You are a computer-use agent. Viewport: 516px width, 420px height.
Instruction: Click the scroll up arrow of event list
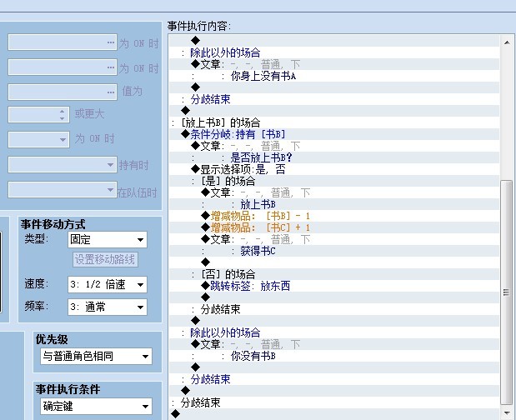pos(507,42)
